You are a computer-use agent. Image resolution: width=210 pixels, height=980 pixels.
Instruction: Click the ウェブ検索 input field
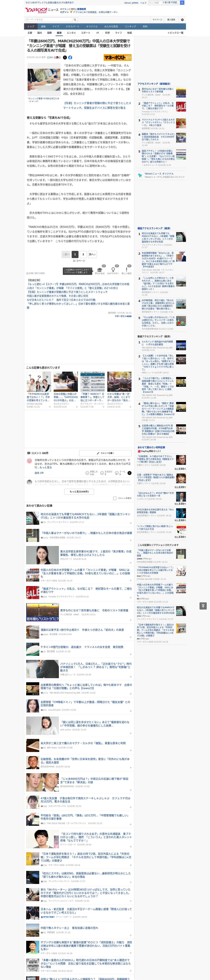(155, 3)
